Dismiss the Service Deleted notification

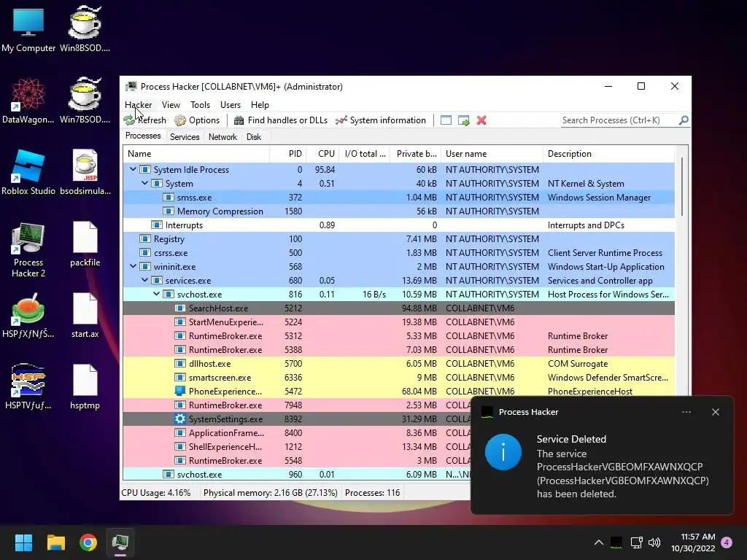point(715,412)
